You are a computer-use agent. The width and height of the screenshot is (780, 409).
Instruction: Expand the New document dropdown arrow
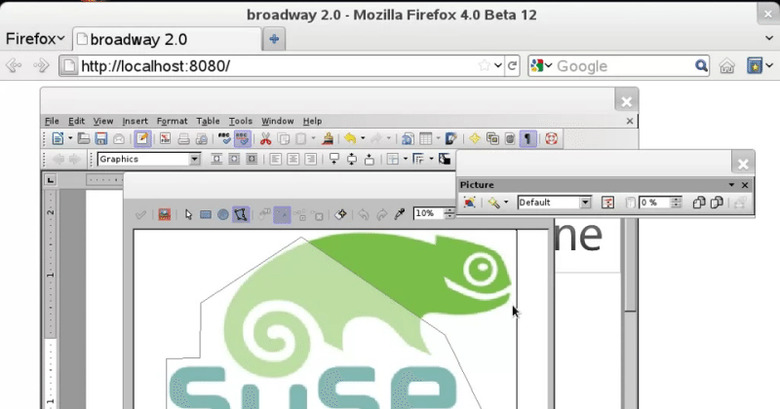click(x=70, y=138)
